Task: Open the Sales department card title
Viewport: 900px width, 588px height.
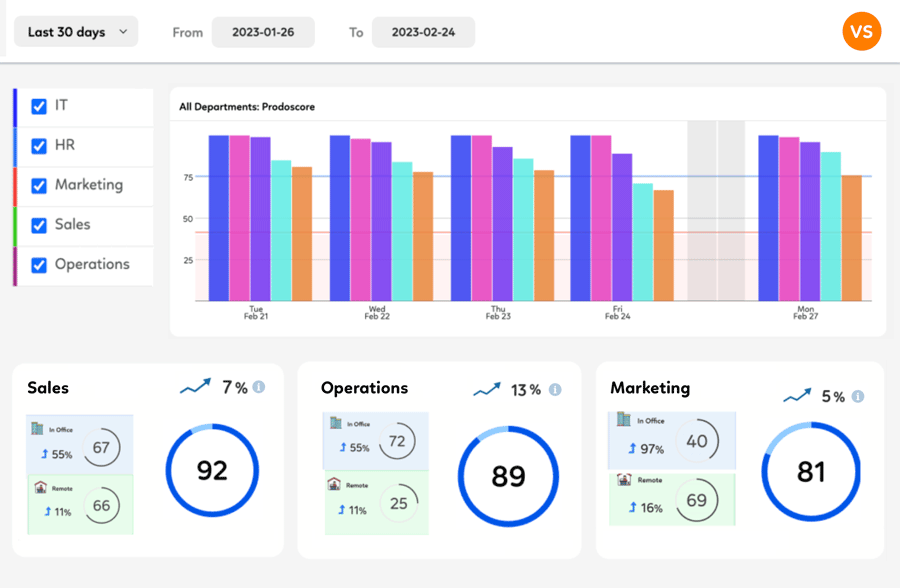Action: pyautogui.click(x=48, y=388)
